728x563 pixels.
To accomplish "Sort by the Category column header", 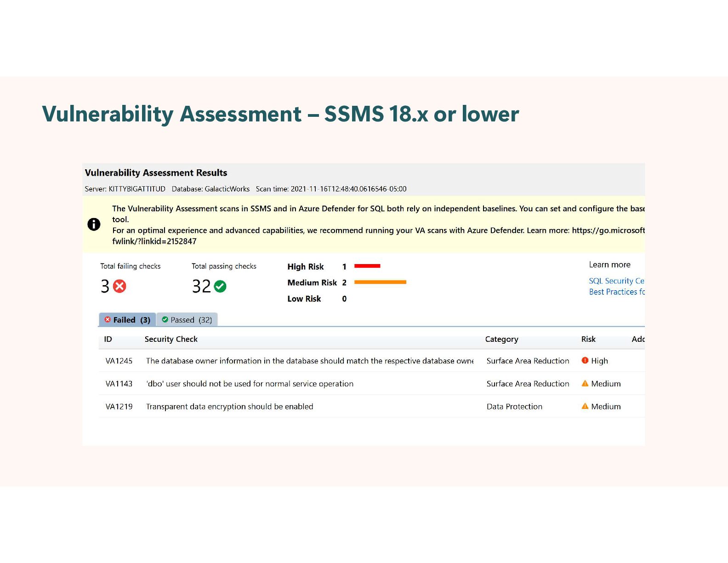I will (501, 339).
